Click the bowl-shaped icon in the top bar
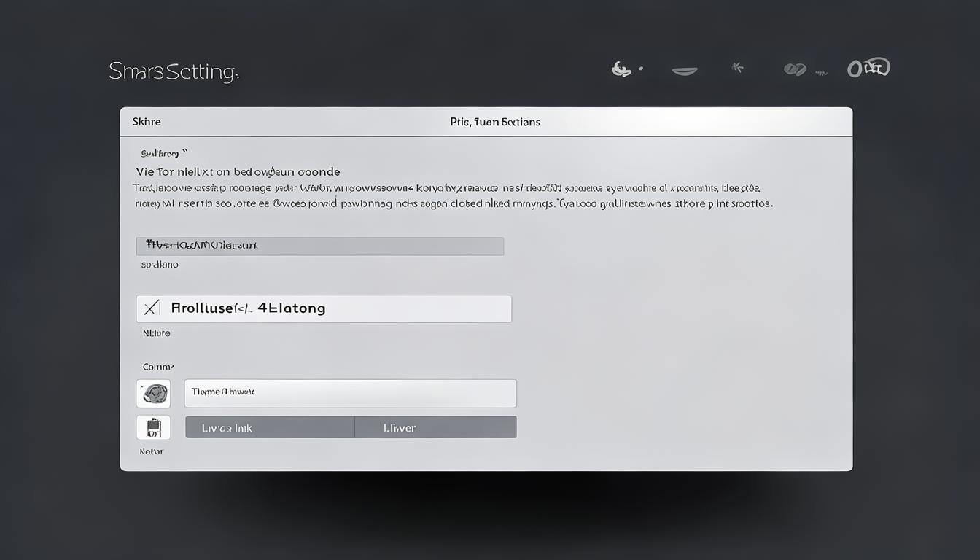 684,71
